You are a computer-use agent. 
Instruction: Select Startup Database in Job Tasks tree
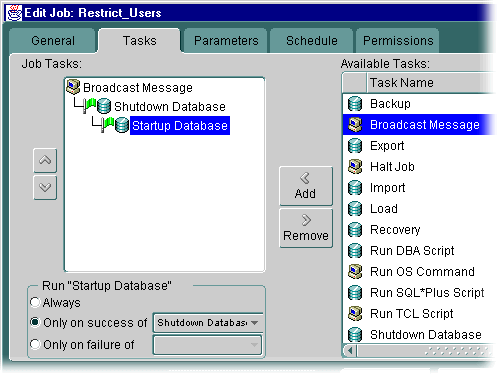click(180, 125)
